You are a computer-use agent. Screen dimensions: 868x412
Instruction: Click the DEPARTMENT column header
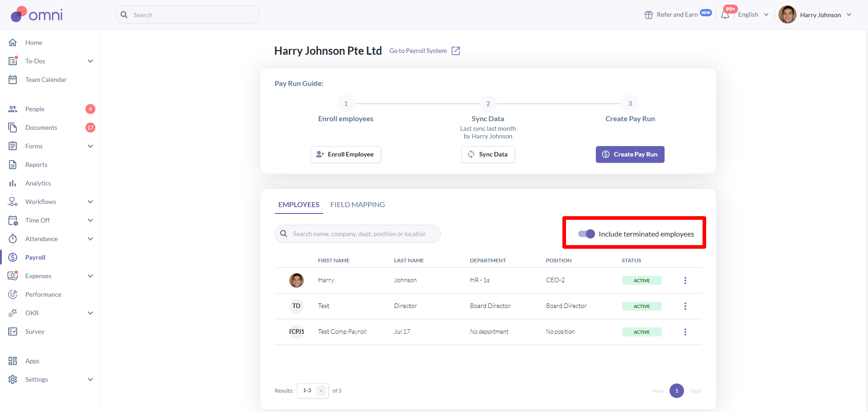(x=488, y=260)
